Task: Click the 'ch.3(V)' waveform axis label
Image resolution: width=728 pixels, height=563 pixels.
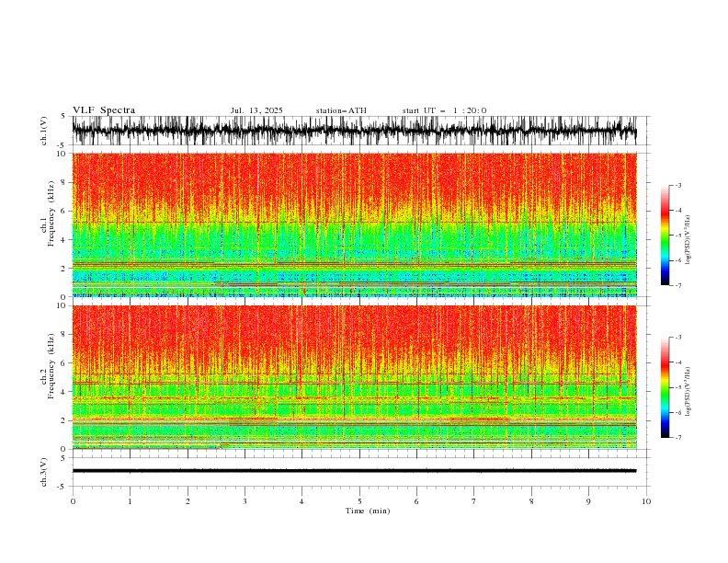Action: [x=44, y=472]
